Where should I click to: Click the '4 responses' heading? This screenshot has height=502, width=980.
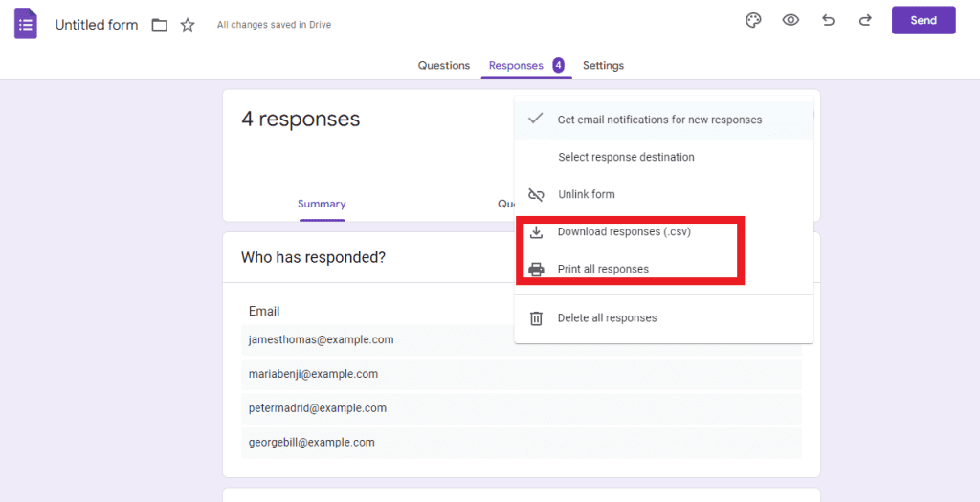[x=301, y=119]
